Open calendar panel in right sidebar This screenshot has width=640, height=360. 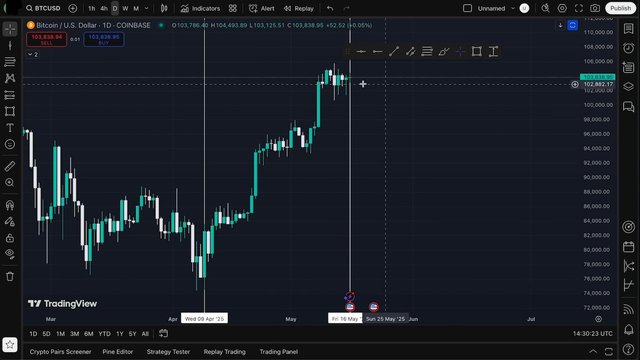[x=629, y=247]
